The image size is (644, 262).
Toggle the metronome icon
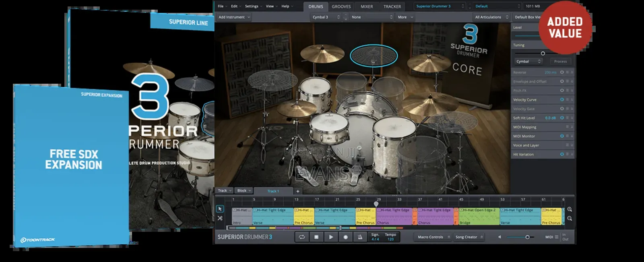(x=360, y=237)
